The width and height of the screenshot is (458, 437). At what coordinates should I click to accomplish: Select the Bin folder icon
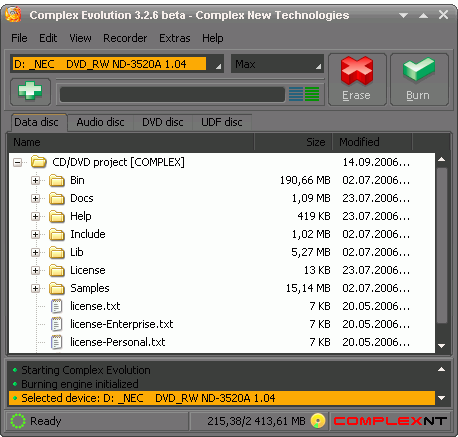point(57,180)
